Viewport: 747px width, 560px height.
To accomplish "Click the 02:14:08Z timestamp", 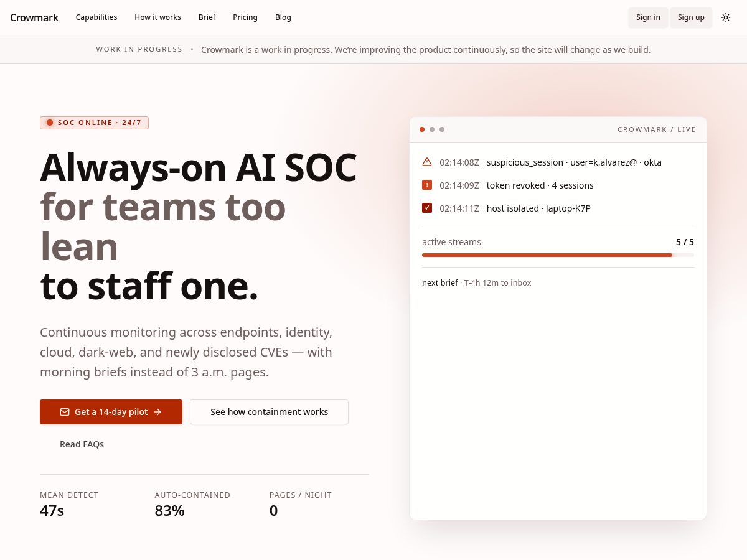I will pyautogui.click(x=459, y=162).
